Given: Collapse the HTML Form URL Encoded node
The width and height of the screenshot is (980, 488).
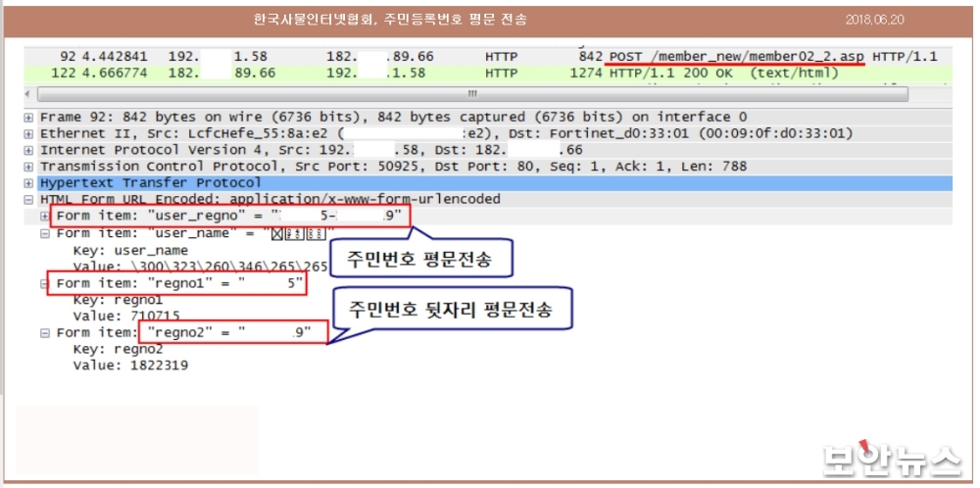Looking at the screenshot, I should pos(28,200).
